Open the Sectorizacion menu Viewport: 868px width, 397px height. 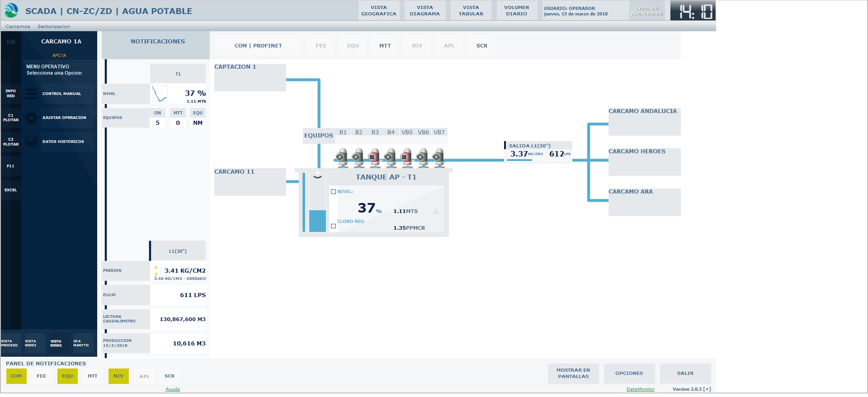tap(54, 27)
